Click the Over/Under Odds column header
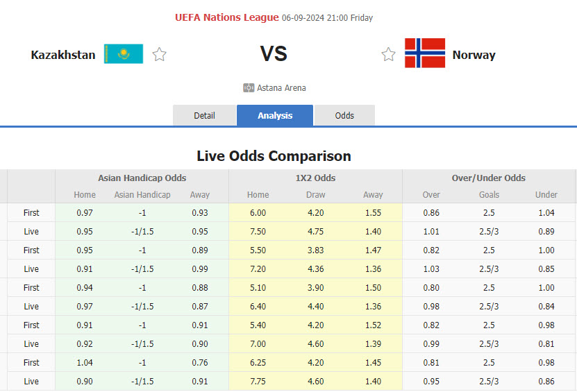The height and width of the screenshot is (392, 577). tap(489, 178)
